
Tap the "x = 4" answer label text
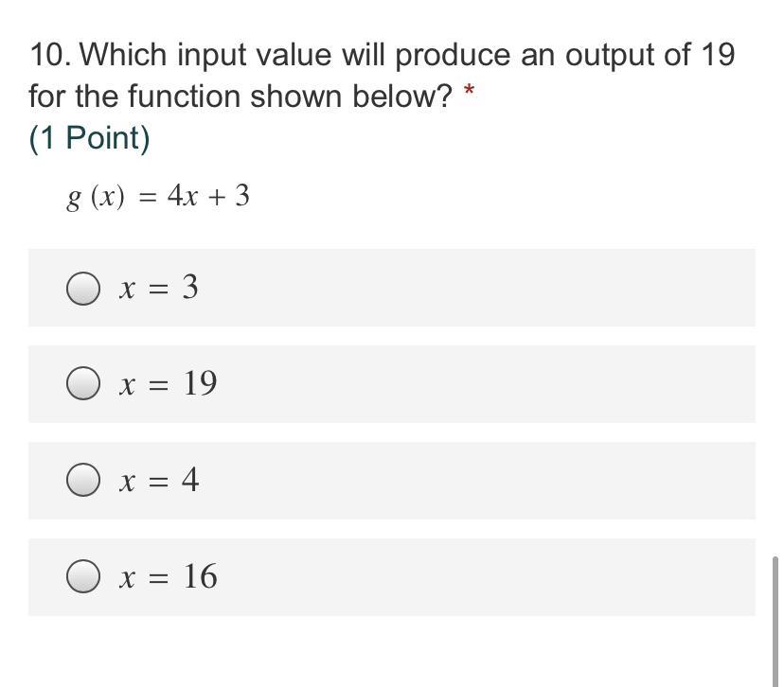(158, 481)
